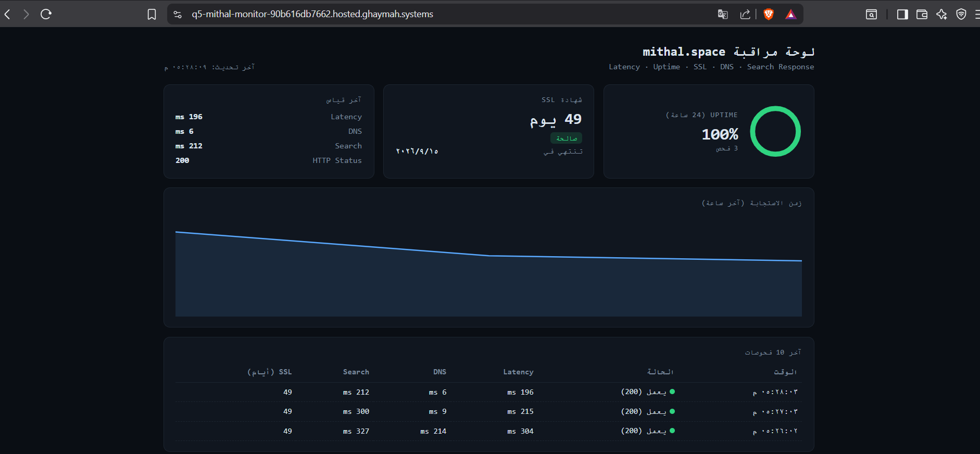Click the browser forward arrow
This screenshot has width=980, height=454.
pyautogui.click(x=26, y=14)
